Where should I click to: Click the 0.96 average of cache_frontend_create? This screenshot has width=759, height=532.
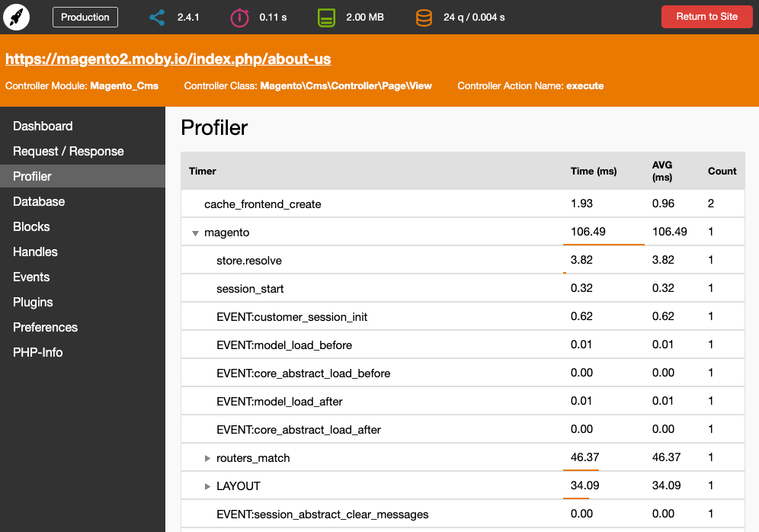point(663,204)
